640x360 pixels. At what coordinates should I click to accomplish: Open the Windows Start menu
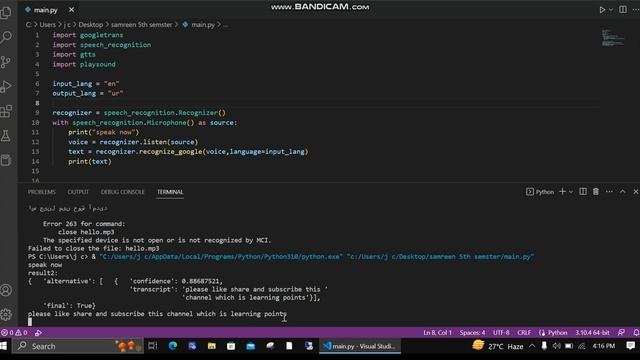coord(4,346)
